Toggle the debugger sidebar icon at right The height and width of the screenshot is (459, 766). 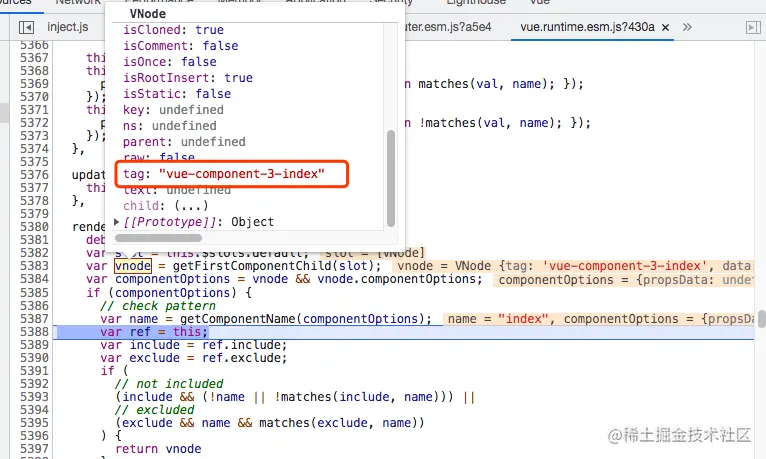753,27
